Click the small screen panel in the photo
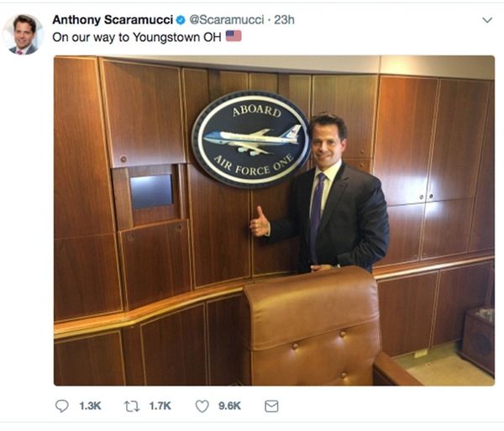Screen dimensions: 504x431 click(151, 192)
